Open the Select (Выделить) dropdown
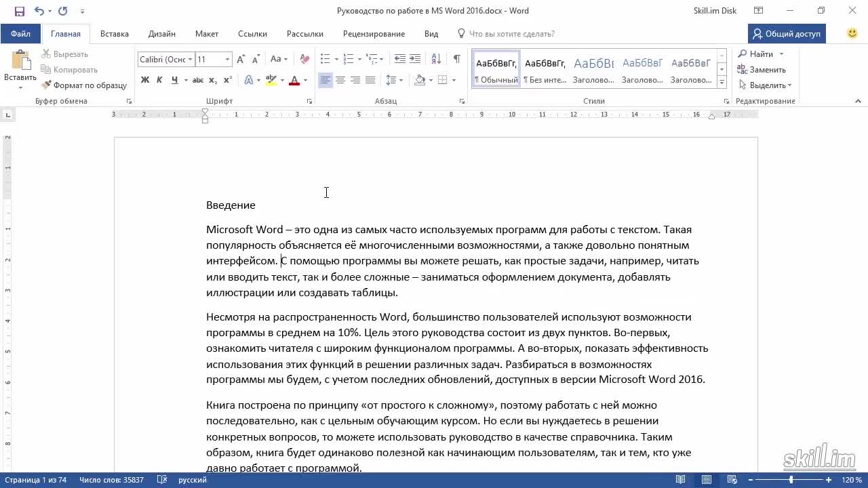Viewport: 868px width, 488px height. click(x=765, y=85)
